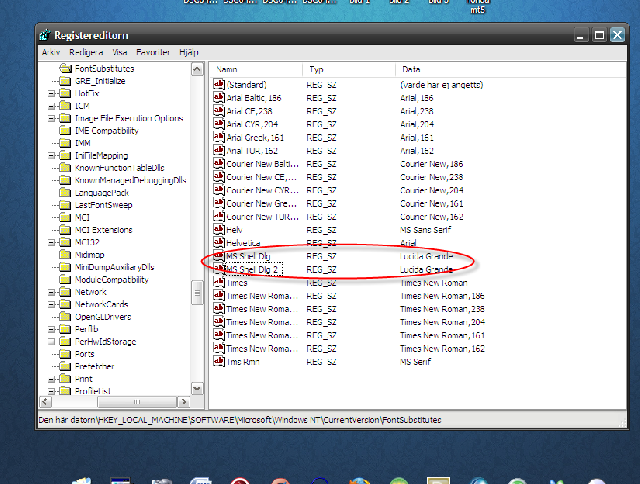Click the Registry Editor title bar icon
Screen dimensions: 640x484
(x=45, y=35)
